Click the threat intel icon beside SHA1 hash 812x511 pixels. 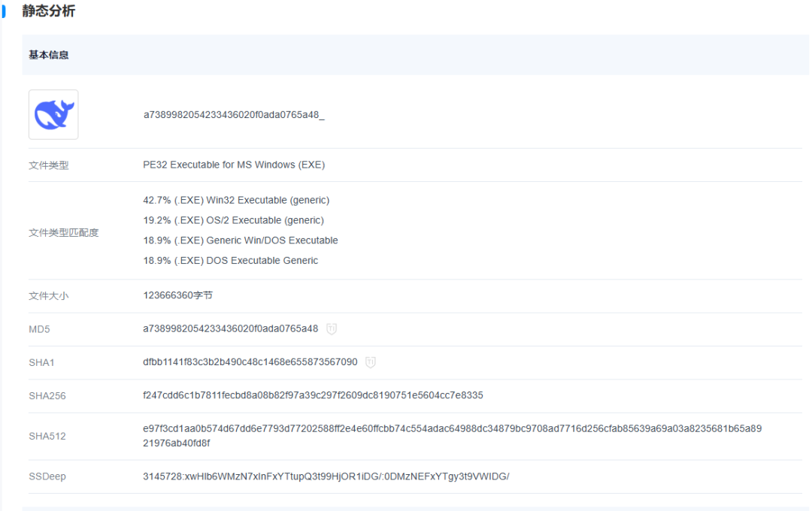[370, 362]
